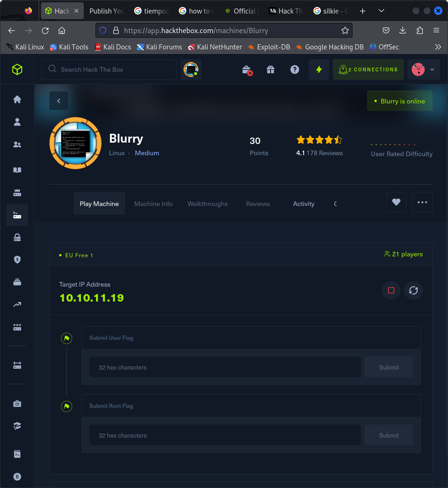Open the briefcase icon in the left sidebar
448x488 pixels.
17,404
